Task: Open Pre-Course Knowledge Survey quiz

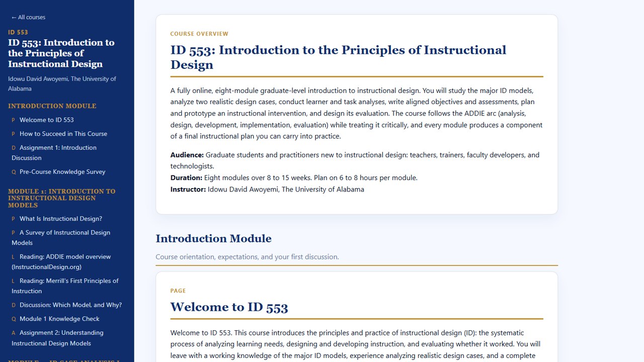Action: coord(58,172)
